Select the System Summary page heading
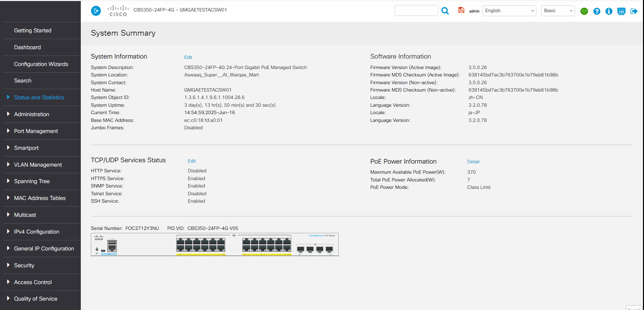Viewport: 644px width, 310px height. coord(123,33)
